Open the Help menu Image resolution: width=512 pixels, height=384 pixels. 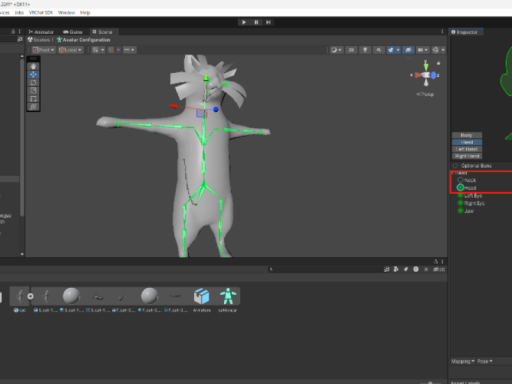85,12
